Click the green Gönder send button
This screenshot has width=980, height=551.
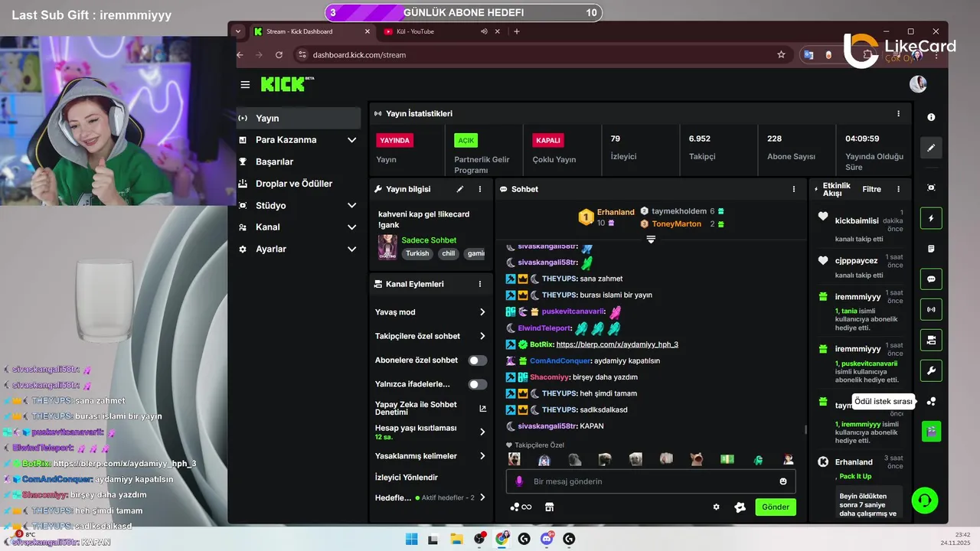click(776, 507)
